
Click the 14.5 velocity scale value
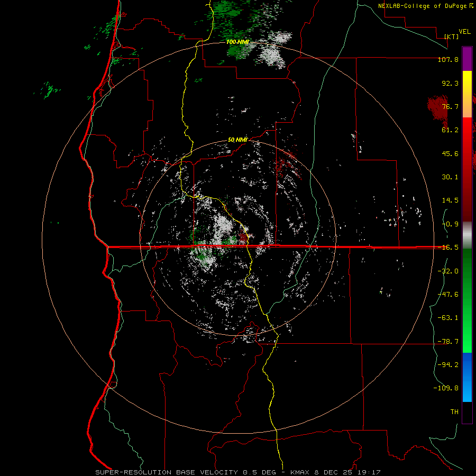tap(450, 200)
